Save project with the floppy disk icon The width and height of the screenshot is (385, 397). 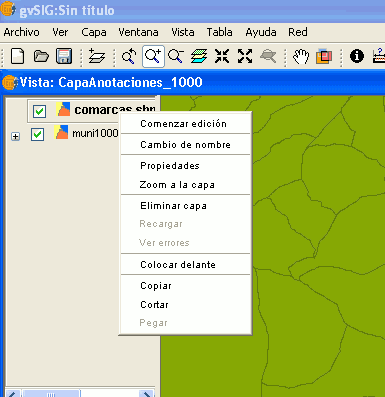click(64, 56)
